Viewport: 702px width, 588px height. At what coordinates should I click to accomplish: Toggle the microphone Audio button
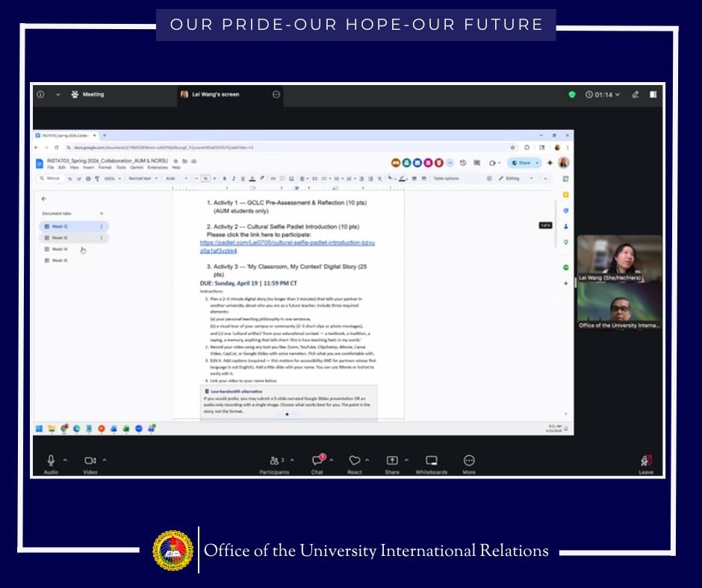pyautogui.click(x=52, y=461)
